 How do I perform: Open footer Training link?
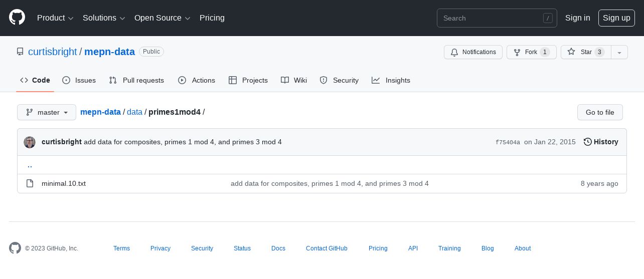click(449, 248)
